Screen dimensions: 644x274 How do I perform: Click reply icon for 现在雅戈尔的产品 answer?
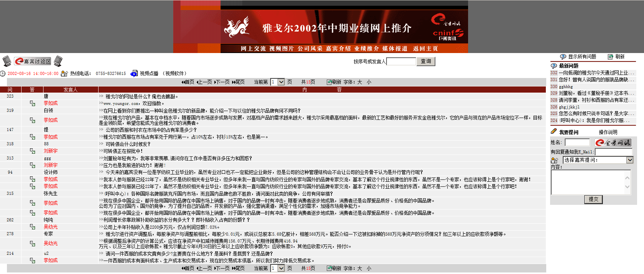(x=32, y=120)
